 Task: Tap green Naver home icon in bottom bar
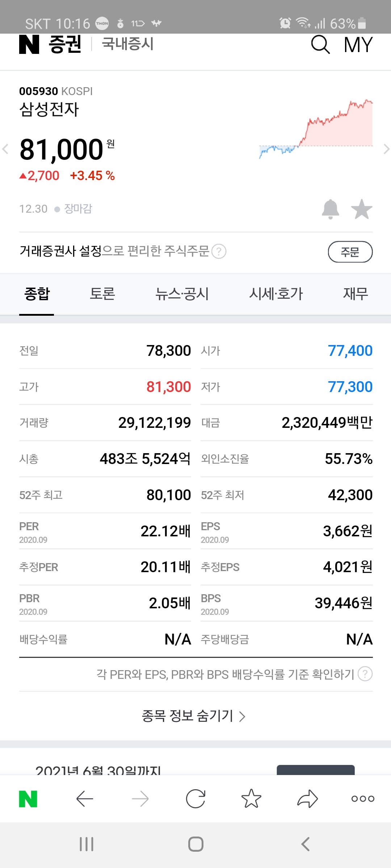28,799
